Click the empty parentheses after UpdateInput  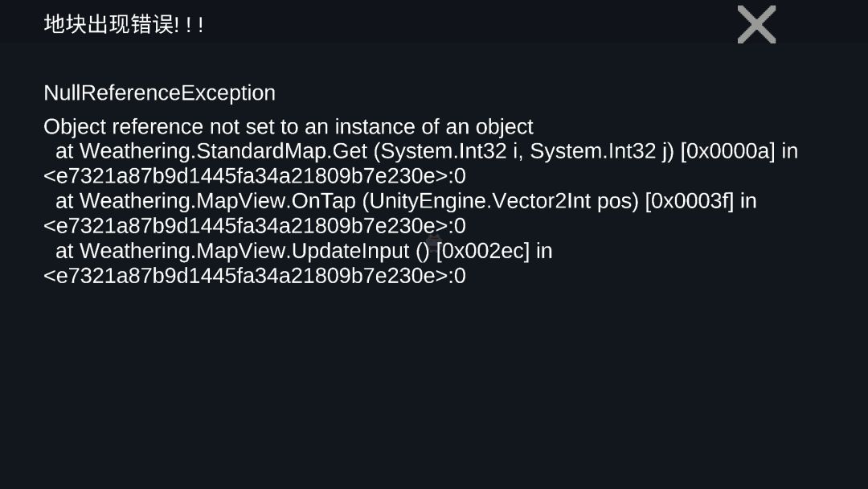[x=423, y=251]
